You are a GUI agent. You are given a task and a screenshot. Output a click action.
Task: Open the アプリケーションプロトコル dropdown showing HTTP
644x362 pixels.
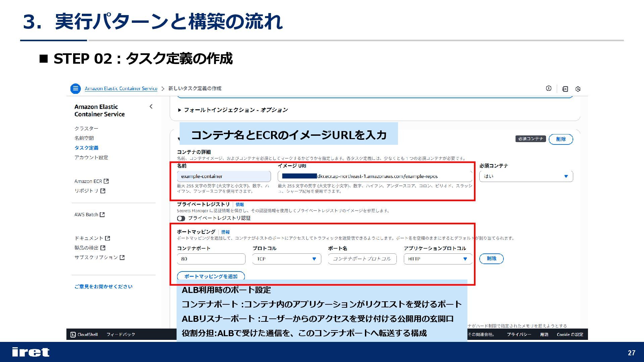pos(438,259)
